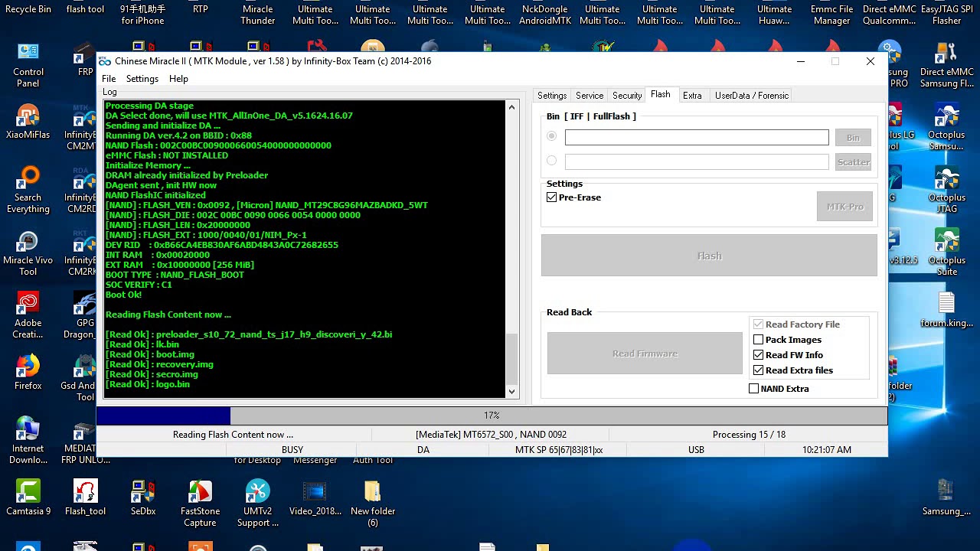Click log scrollbar up arrow
980x551 pixels.
pos(511,107)
